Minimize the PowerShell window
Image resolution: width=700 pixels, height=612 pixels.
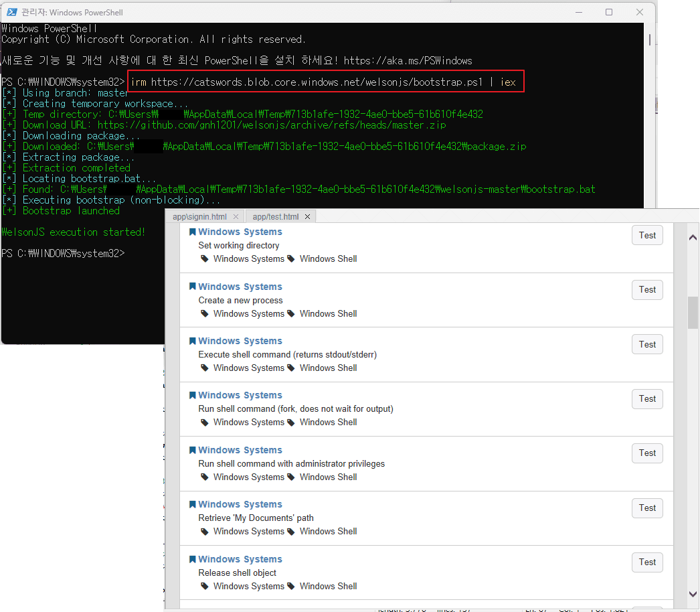(x=579, y=12)
